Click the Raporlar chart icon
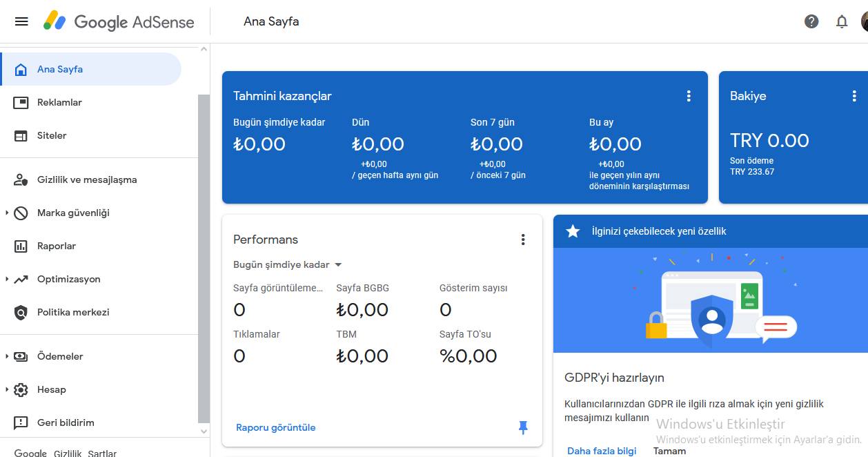This screenshot has width=868, height=457. [x=21, y=246]
